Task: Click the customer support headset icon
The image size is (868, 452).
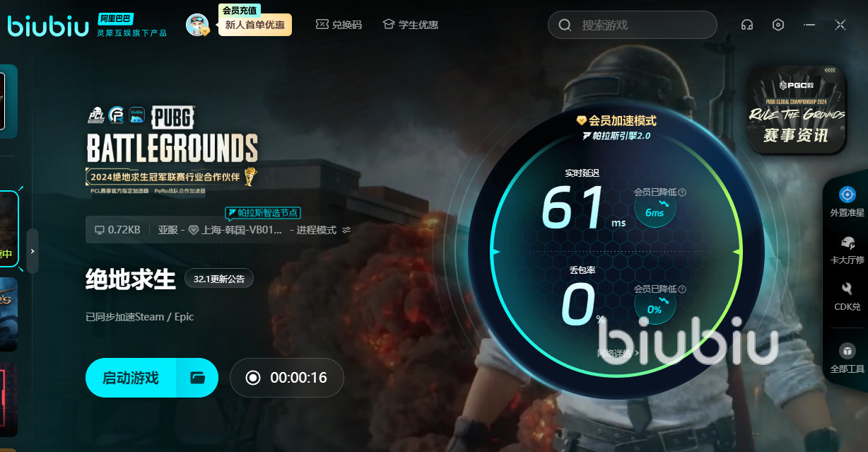Action: pos(746,25)
